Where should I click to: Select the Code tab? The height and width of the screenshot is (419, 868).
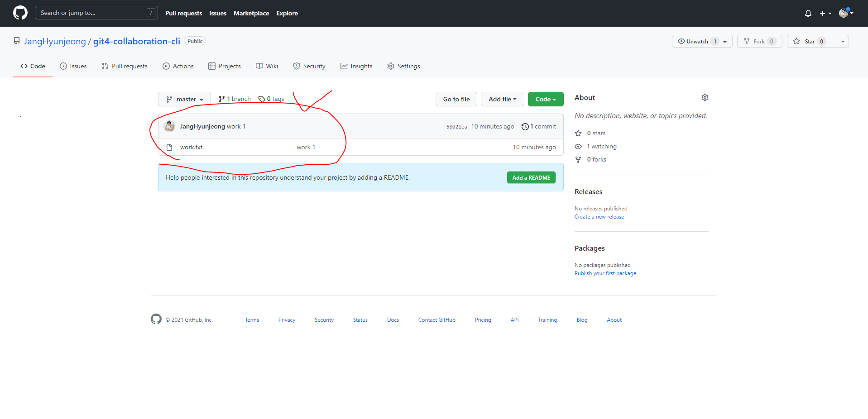(x=33, y=66)
